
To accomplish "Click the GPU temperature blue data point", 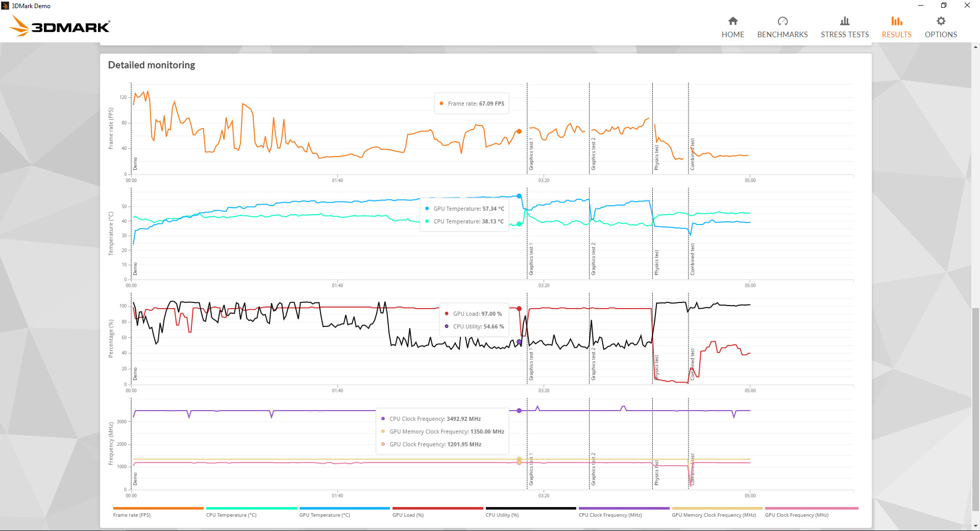I will (519, 196).
